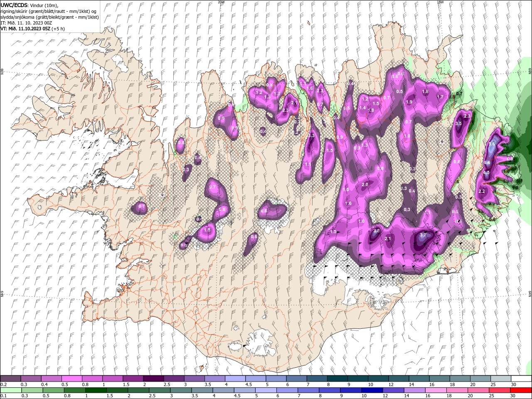Click the 3.7 precipitation maximum label
The image size is (532, 399).
click(x=423, y=235)
